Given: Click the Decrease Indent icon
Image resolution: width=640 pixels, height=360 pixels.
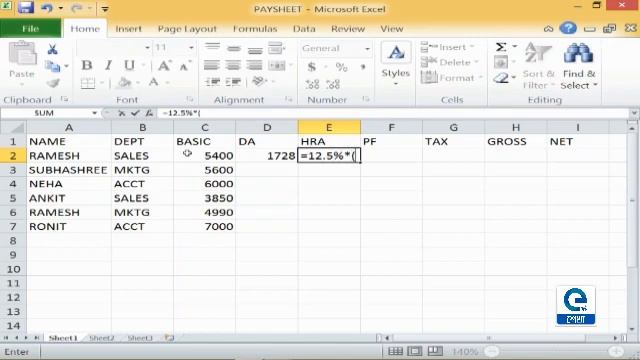Looking at the screenshot, I should point(212,82).
